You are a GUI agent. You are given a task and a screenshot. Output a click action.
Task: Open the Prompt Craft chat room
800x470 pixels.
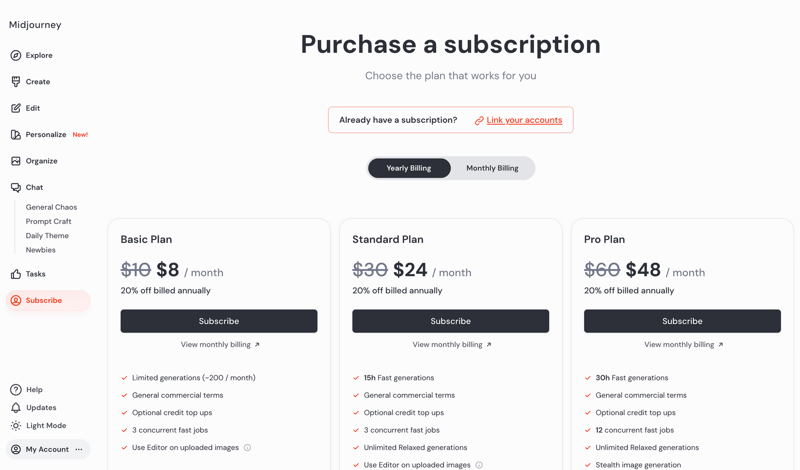point(48,221)
